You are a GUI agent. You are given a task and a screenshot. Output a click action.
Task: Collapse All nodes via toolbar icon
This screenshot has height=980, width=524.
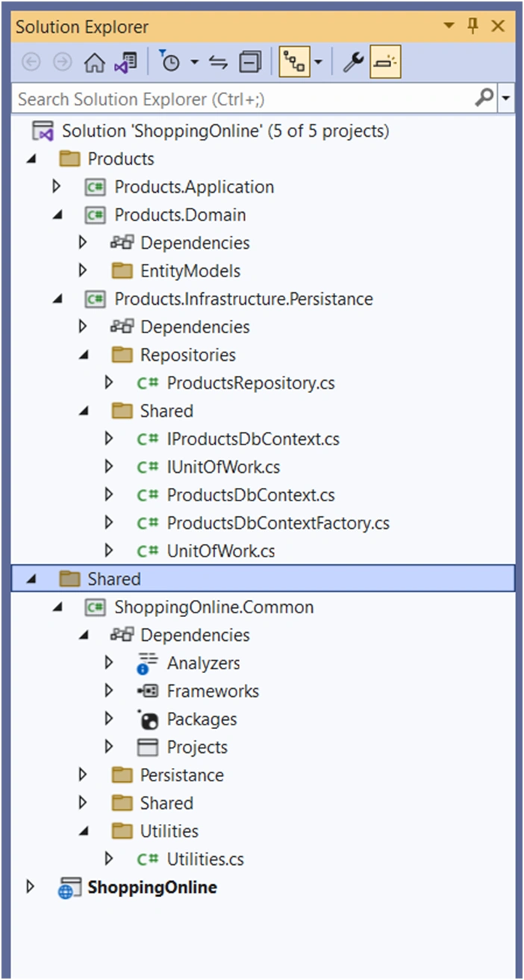pos(250,63)
